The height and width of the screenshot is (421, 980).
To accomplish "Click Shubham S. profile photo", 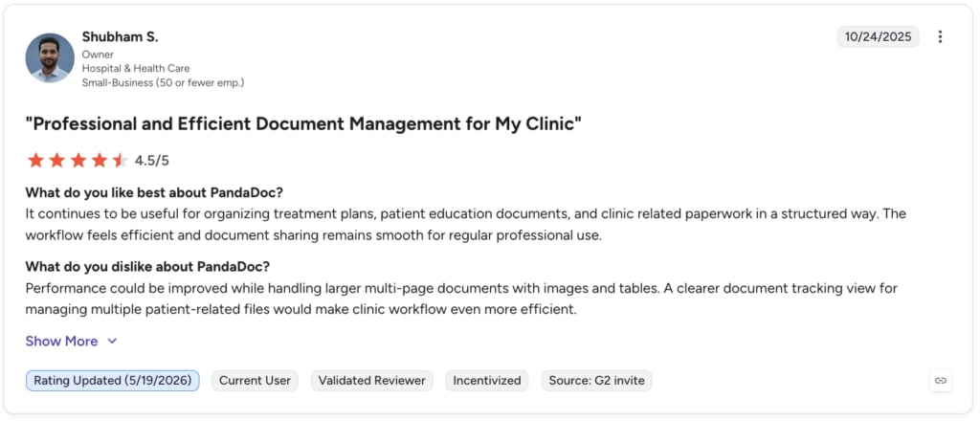I will coord(50,58).
